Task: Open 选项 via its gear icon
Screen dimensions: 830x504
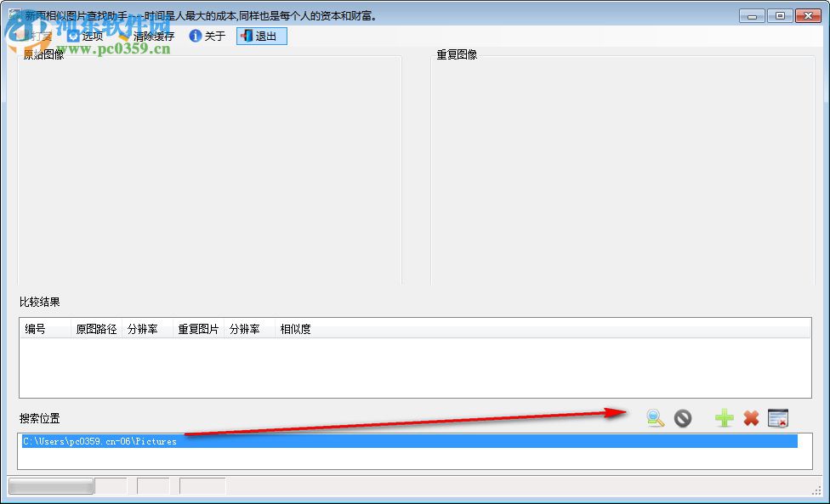Action: 72,36
